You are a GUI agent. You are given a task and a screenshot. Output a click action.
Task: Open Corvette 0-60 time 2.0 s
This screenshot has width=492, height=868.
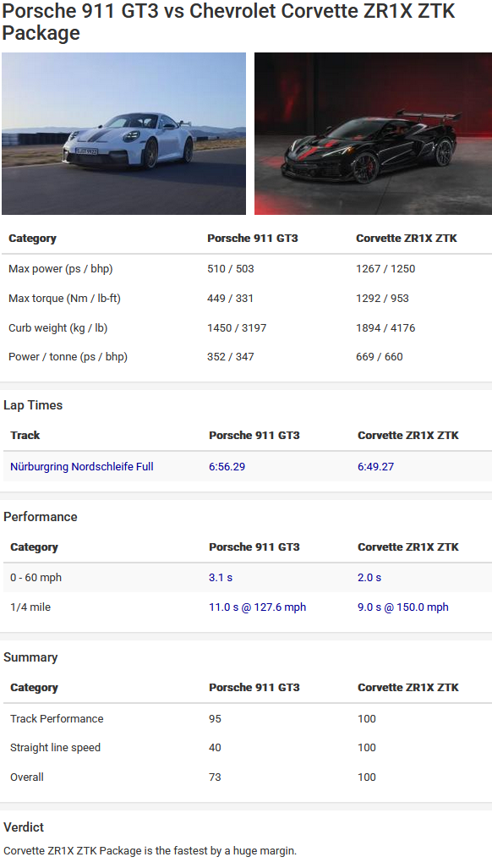click(369, 577)
